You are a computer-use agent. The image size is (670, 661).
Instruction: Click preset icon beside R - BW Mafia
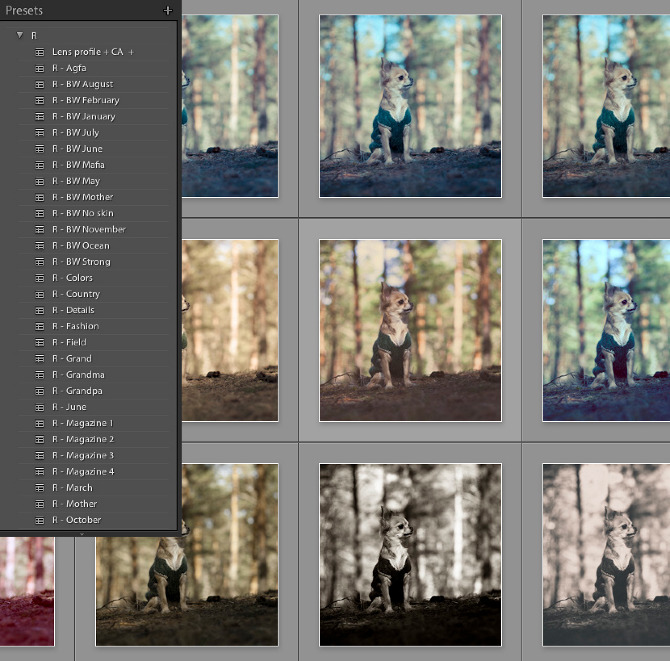click(39, 165)
